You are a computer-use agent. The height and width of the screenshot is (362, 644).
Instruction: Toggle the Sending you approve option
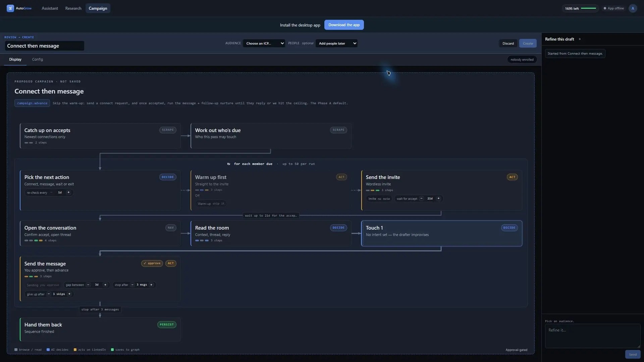[43, 285]
